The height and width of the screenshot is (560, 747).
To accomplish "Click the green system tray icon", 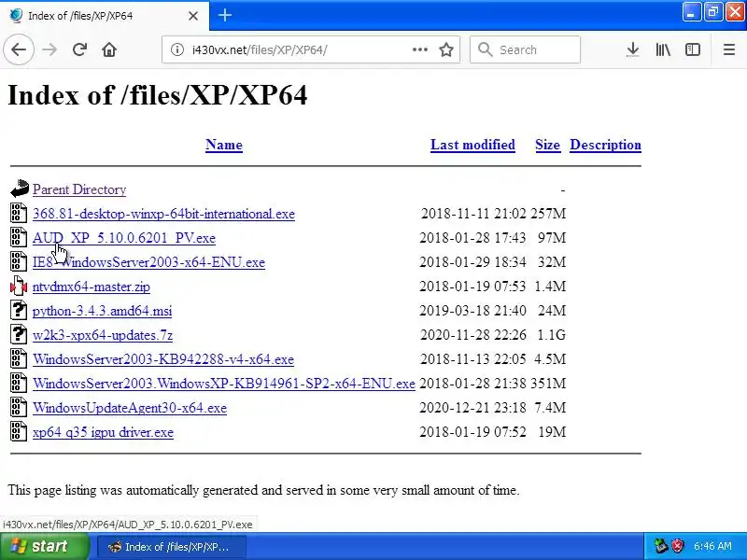I will coord(661,546).
